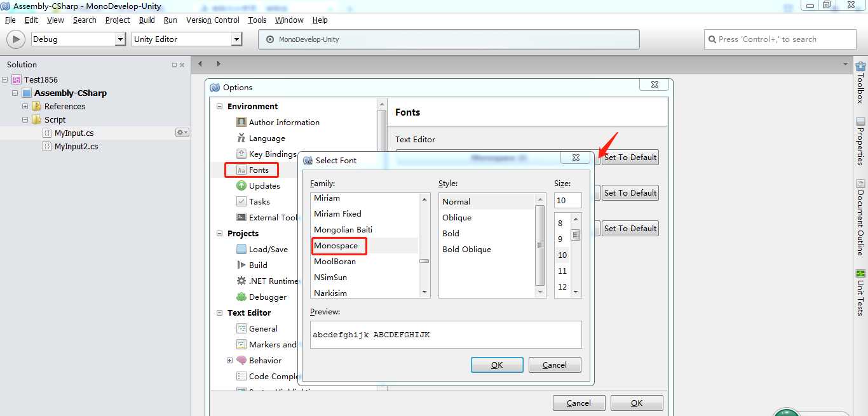
Task: Collapse the Test1856 solution node
Action: pos(5,79)
